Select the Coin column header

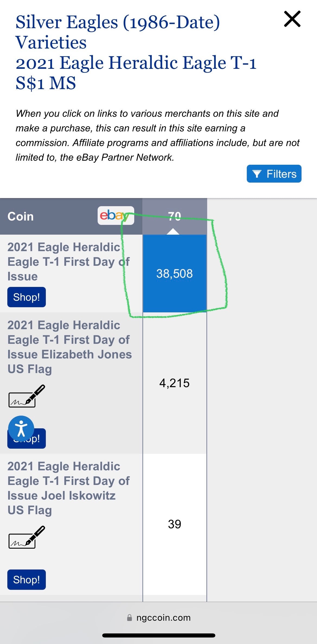click(21, 216)
